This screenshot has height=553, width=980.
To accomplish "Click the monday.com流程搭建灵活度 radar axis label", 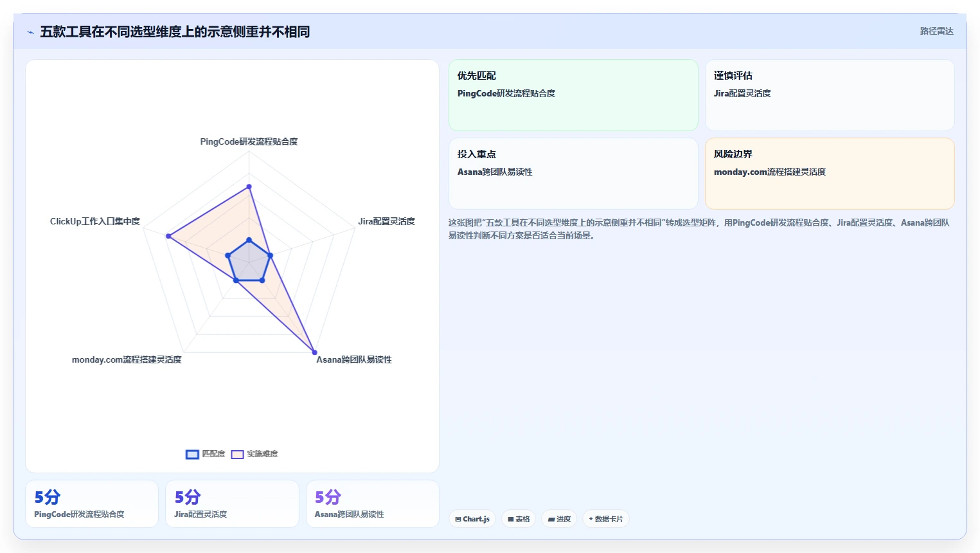I will pyautogui.click(x=127, y=359).
